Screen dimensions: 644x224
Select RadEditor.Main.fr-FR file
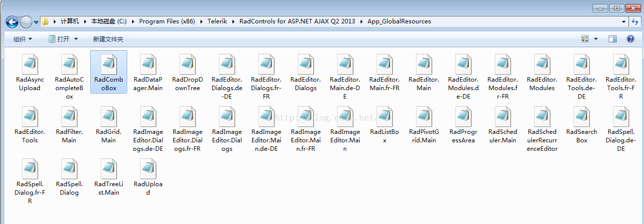(x=385, y=72)
